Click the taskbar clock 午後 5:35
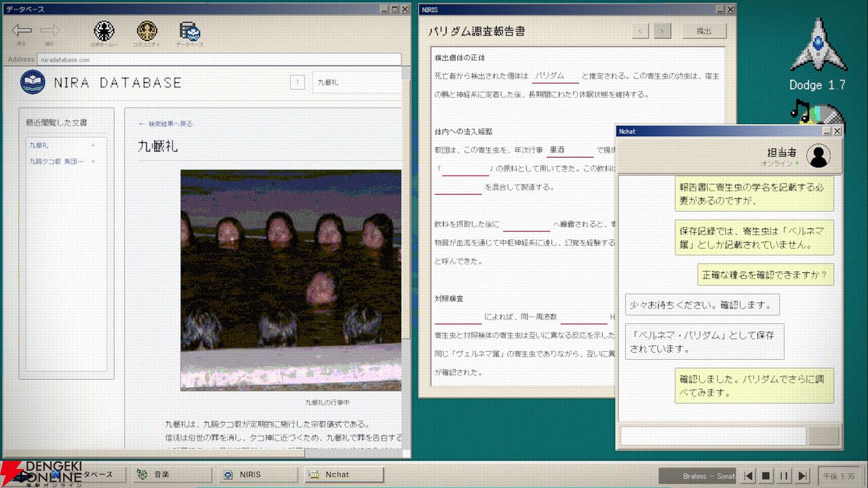This screenshot has height=488, width=868. pos(839,476)
